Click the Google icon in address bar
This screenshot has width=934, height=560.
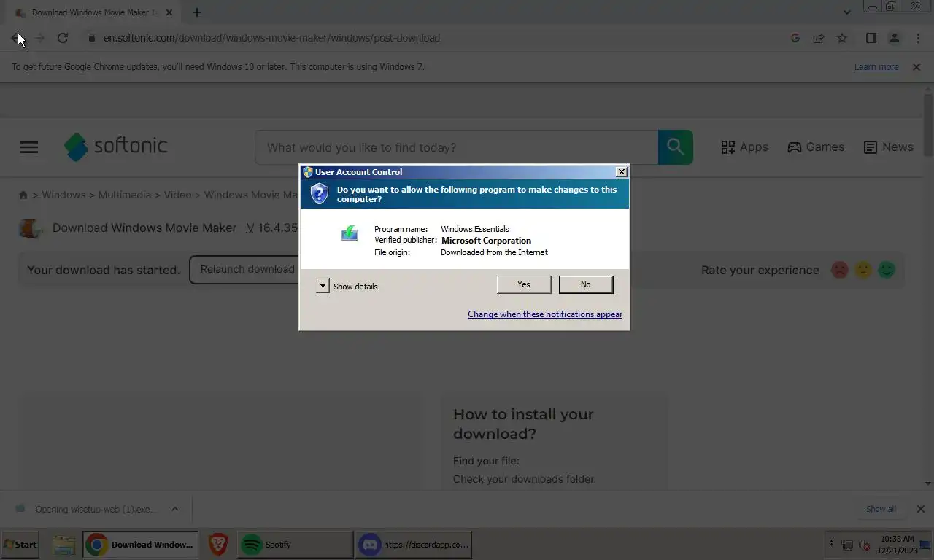pyautogui.click(x=795, y=38)
